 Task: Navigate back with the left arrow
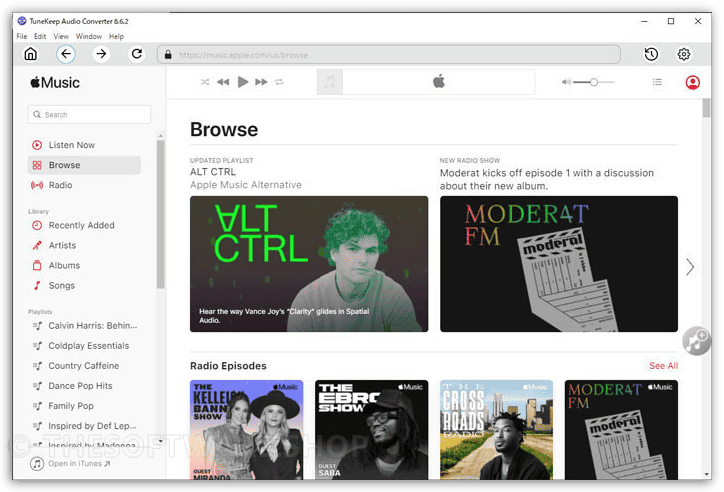point(66,54)
